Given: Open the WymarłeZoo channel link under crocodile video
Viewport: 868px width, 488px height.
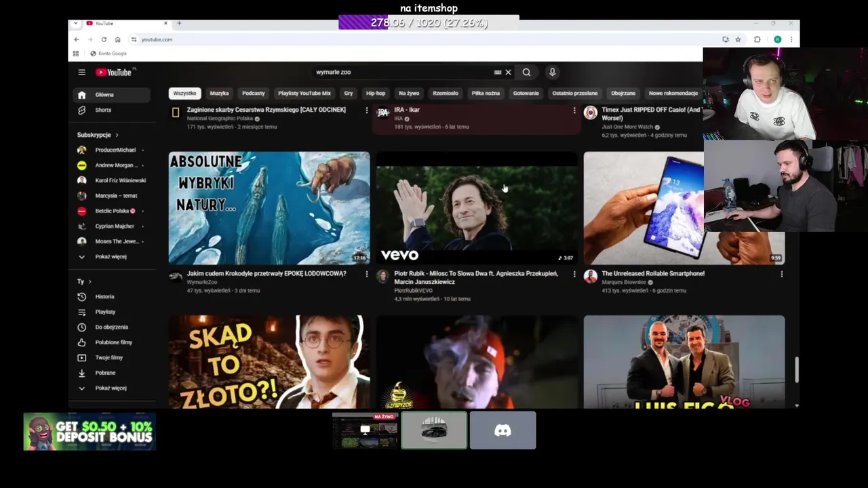Looking at the screenshot, I should coord(202,282).
